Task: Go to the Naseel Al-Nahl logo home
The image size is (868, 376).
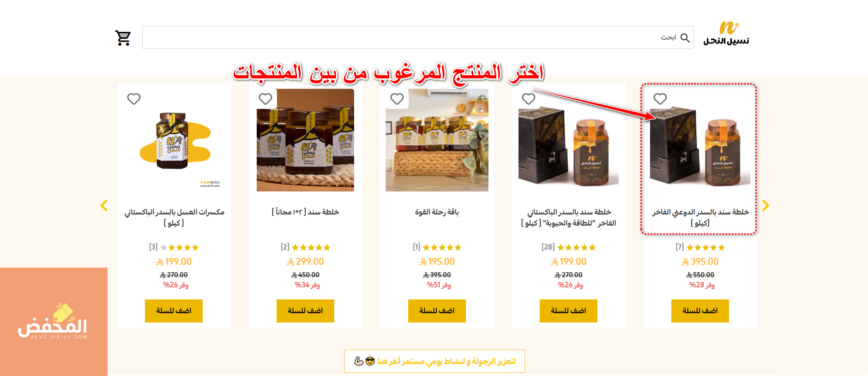Action: tap(726, 34)
